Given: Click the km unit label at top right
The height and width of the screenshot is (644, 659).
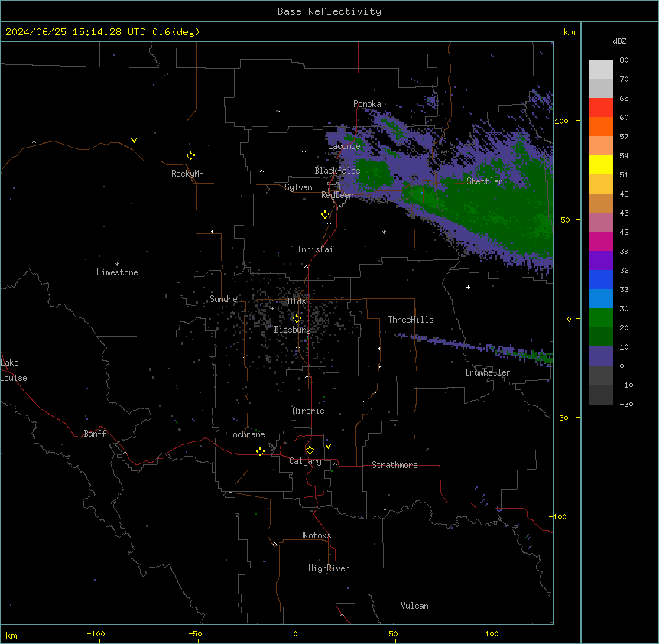Looking at the screenshot, I should click(x=569, y=32).
